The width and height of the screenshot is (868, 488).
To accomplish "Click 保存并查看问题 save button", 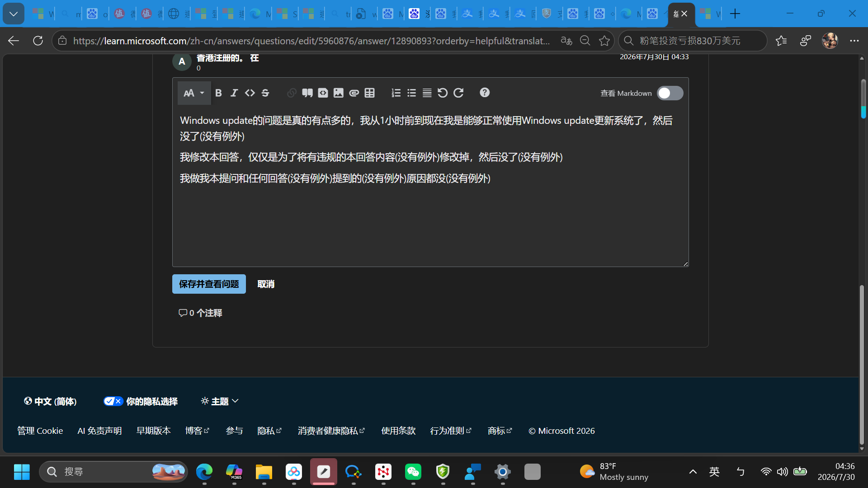I will [209, 284].
